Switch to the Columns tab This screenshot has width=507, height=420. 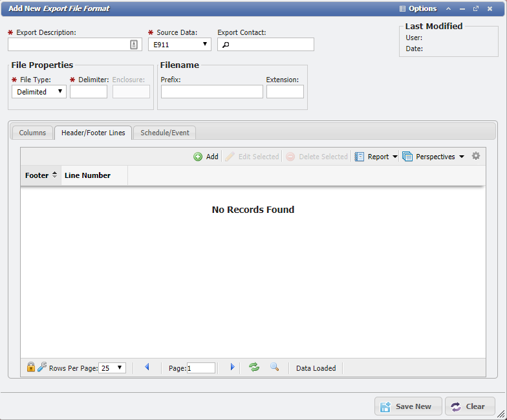tap(32, 133)
